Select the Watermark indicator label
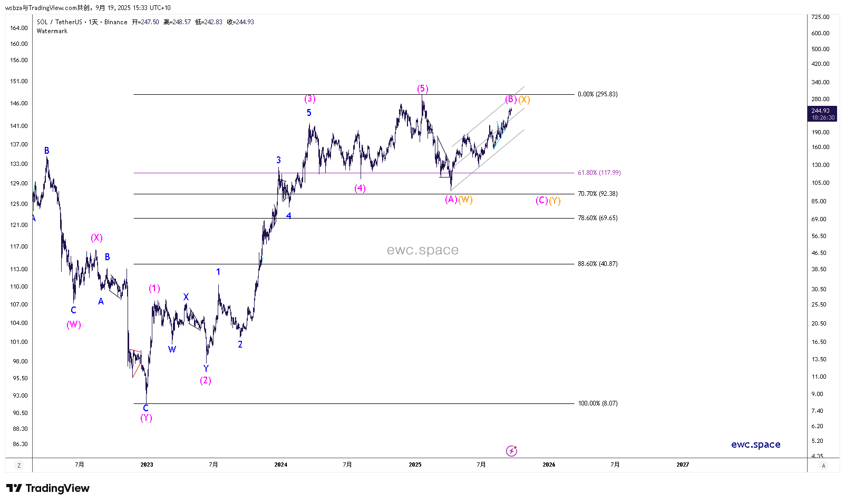The height and width of the screenshot is (504, 845). pyautogui.click(x=52, y=31)
